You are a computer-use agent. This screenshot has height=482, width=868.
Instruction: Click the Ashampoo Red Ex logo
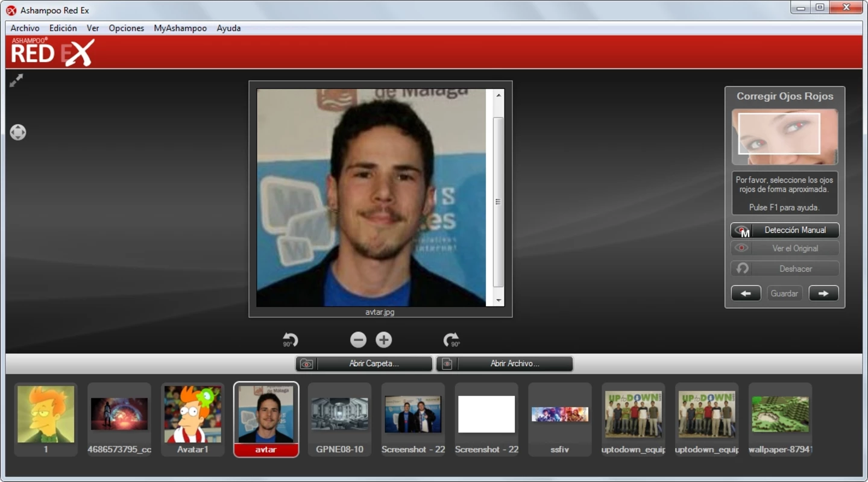pos(53,52)
